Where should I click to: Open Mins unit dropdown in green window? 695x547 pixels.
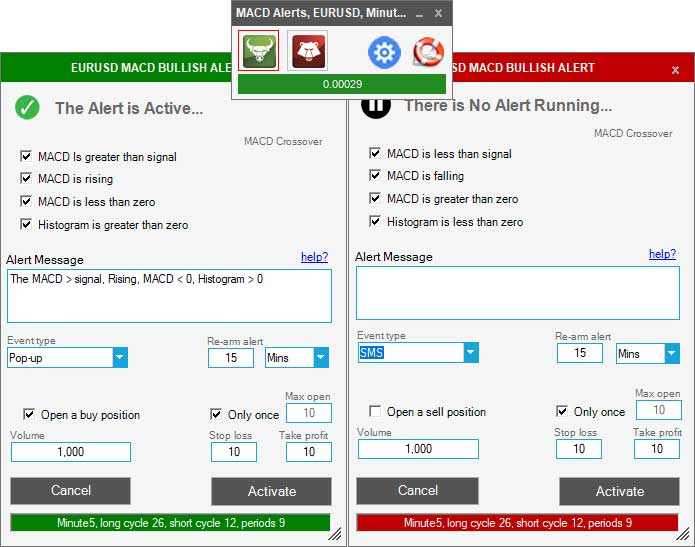pyautogui.click(x=321, y=358)
